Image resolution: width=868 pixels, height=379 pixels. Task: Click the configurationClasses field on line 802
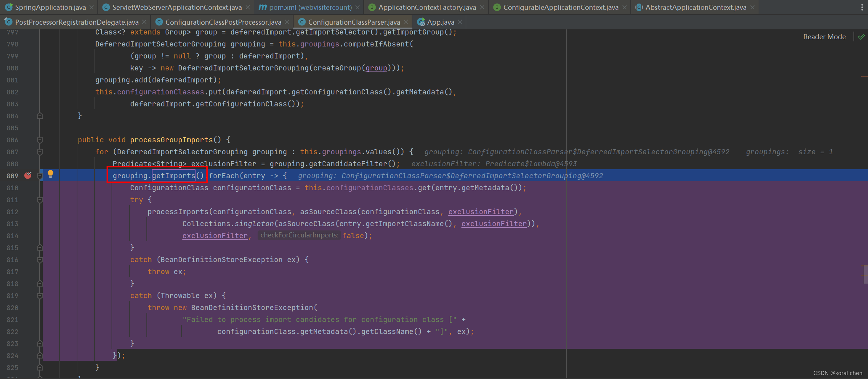click(x=161, y=92)
